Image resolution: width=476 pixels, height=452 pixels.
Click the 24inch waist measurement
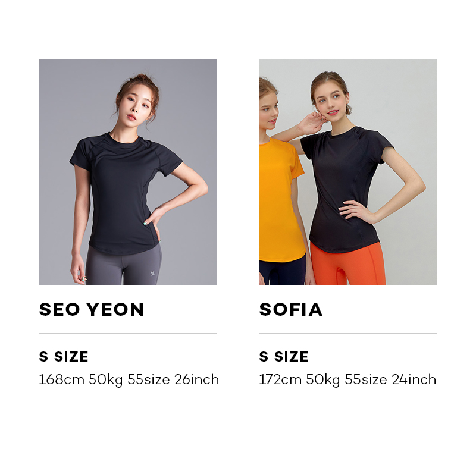click(x=414, y=380)
